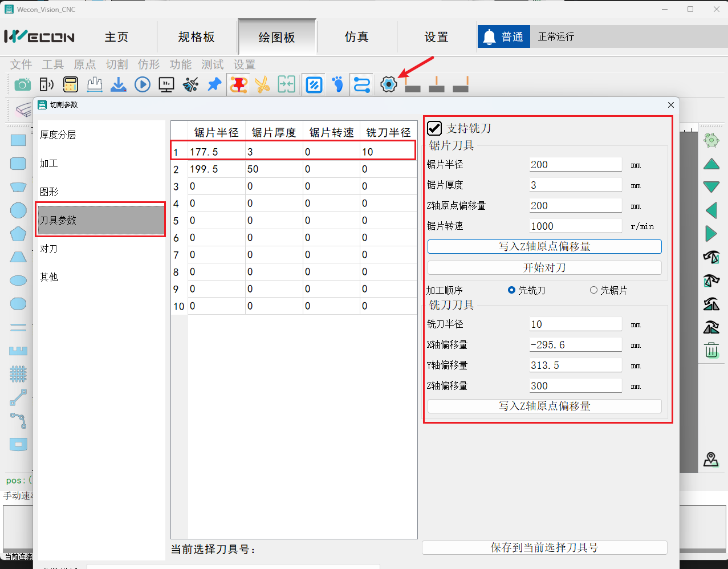
Task: Click the green trash can delete icon
Action: click(711, 350)
